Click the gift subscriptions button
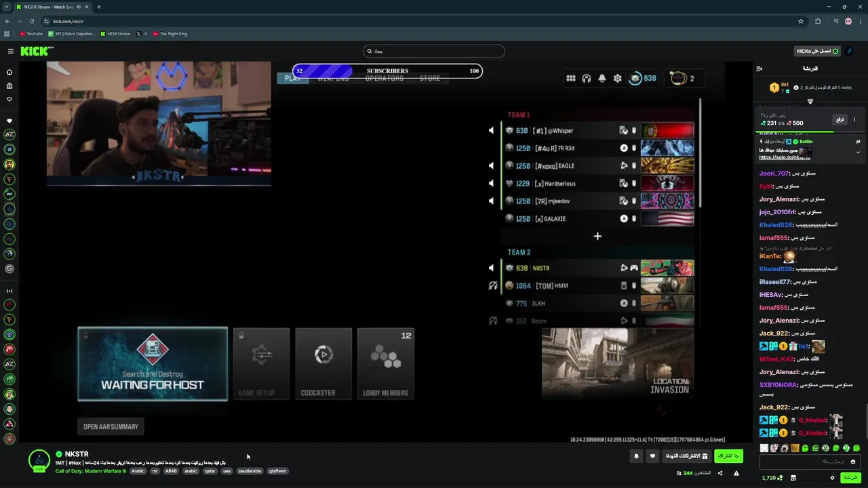 (686, 456)
